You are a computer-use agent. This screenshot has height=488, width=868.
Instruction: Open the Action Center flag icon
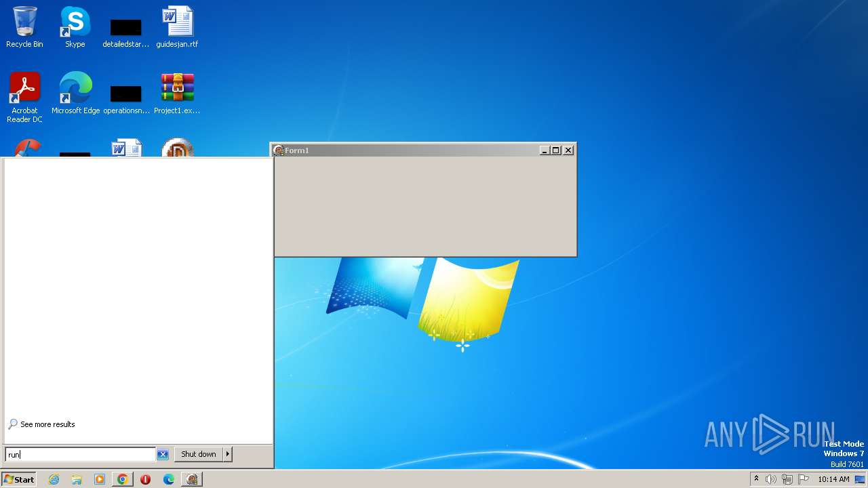click(x=804, y=479)
